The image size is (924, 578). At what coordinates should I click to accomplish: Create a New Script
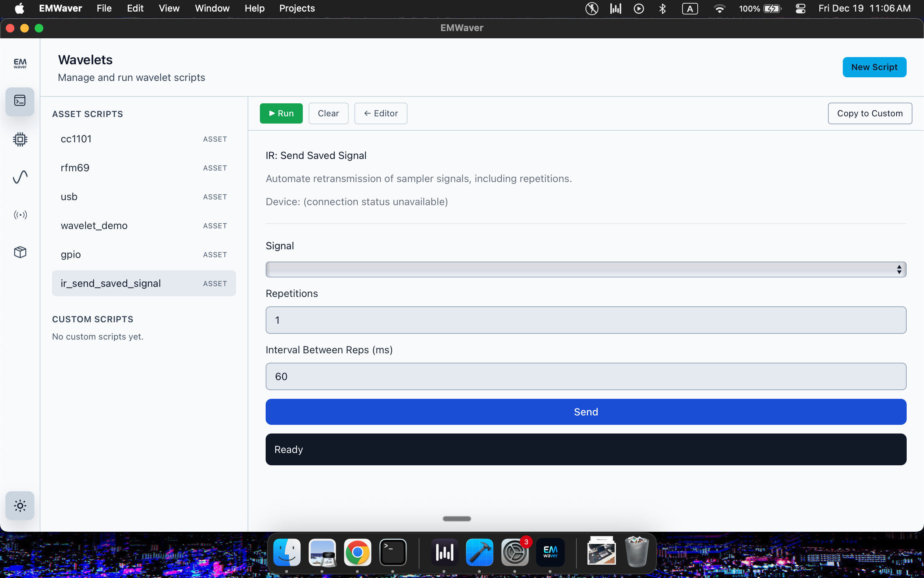[874, 67]
